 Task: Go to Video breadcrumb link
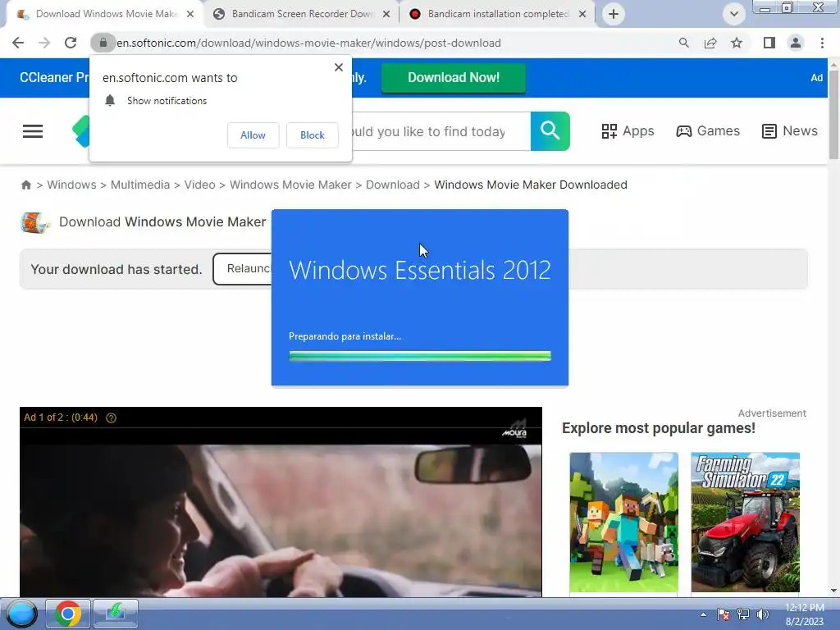tap(200, 185)
